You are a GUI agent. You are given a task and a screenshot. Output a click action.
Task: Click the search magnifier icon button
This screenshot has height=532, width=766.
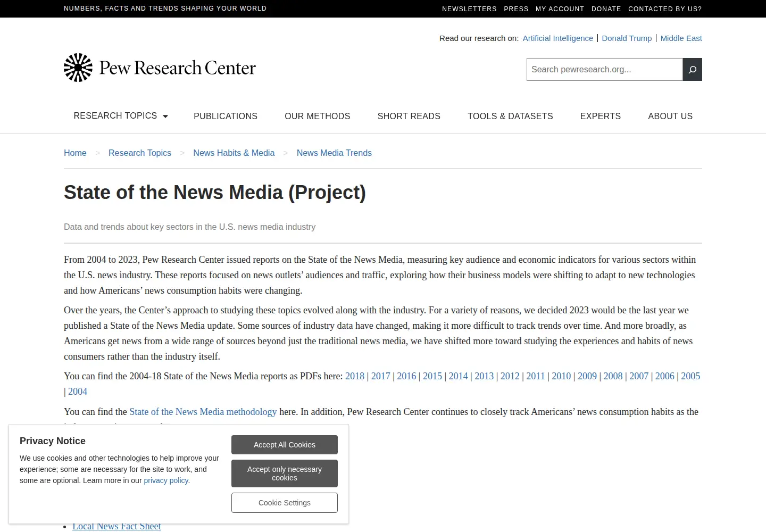[692, 70]
